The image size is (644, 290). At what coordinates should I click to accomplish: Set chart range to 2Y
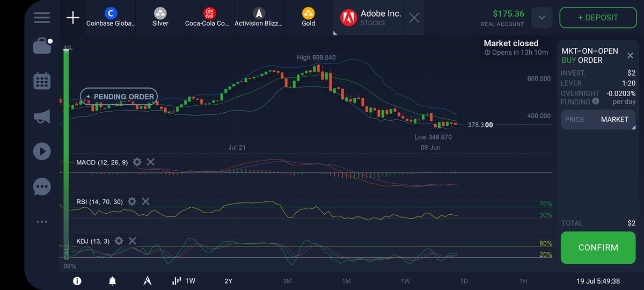[x=229, y=281]
